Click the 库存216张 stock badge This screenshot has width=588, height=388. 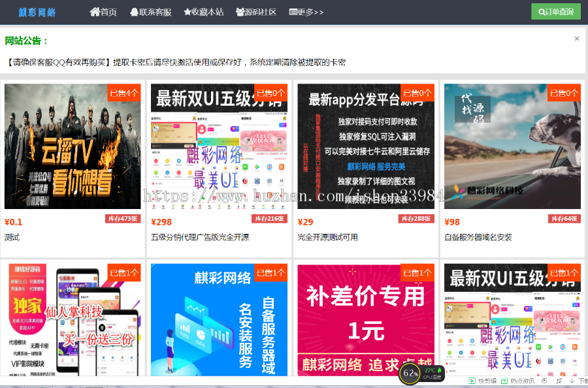pyautogui.click(x=270, y=219)
